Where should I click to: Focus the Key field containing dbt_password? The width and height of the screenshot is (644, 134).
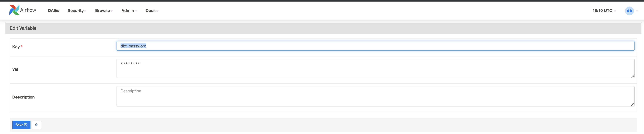click(x=375, y=46)
